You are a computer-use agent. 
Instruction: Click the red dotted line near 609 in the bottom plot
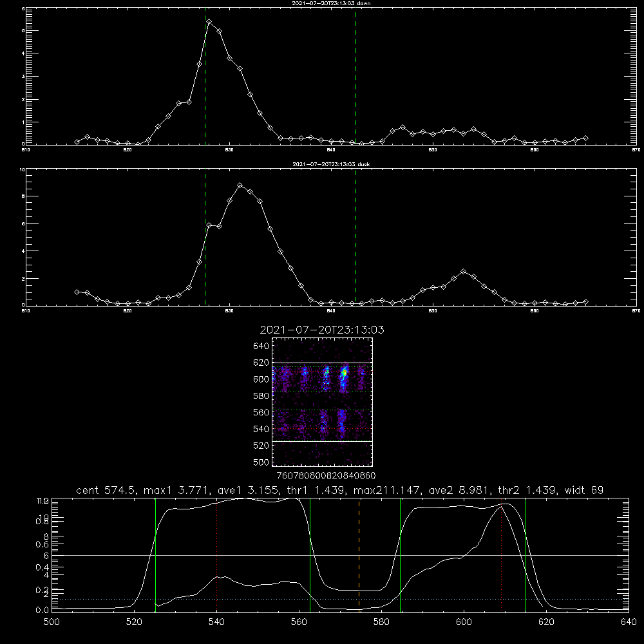pos(502,554)
